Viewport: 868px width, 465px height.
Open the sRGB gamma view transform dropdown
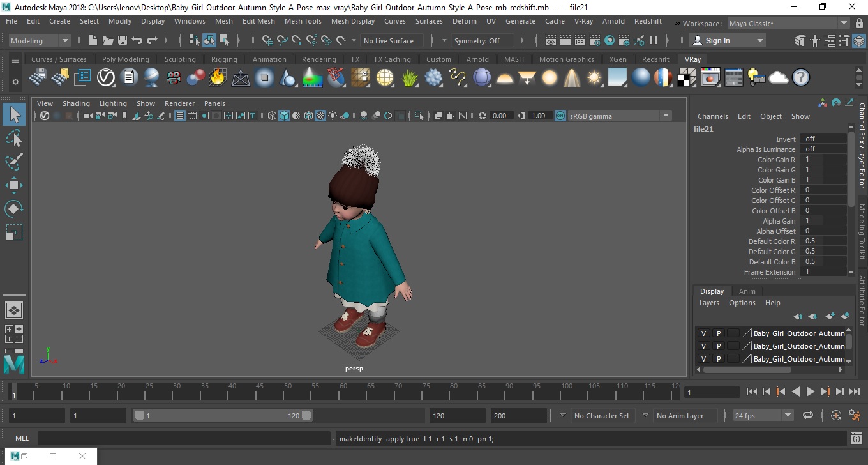click(x=619, y=116)
